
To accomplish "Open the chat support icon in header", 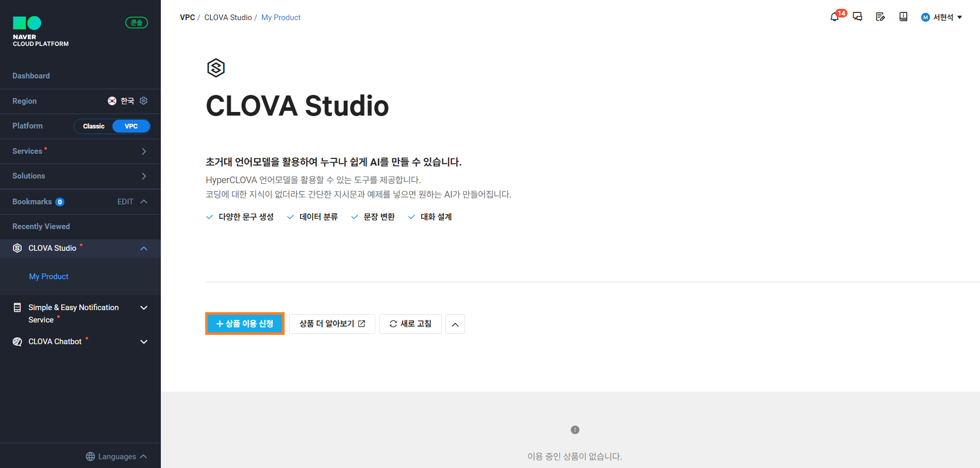I will (857, 17).
